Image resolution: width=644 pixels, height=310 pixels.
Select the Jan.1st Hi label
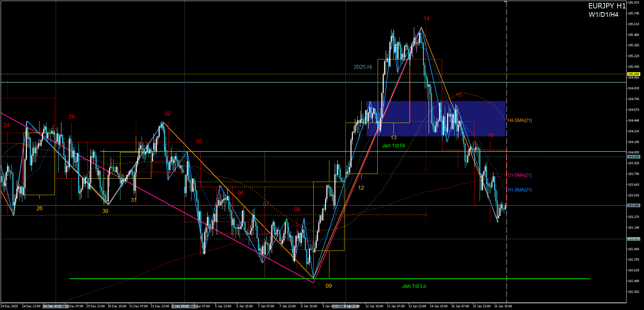[393, 145]
